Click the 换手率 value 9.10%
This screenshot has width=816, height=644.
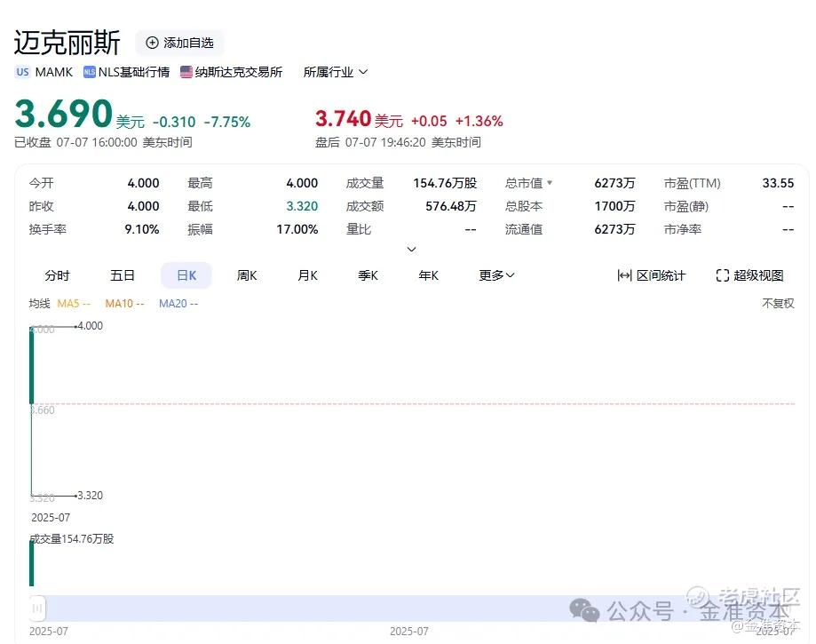click(x=142, y=229)
